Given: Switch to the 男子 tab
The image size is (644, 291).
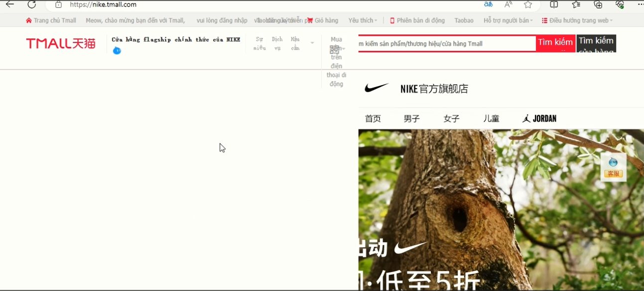Looking at the screenshot, I should click(412, 119).
